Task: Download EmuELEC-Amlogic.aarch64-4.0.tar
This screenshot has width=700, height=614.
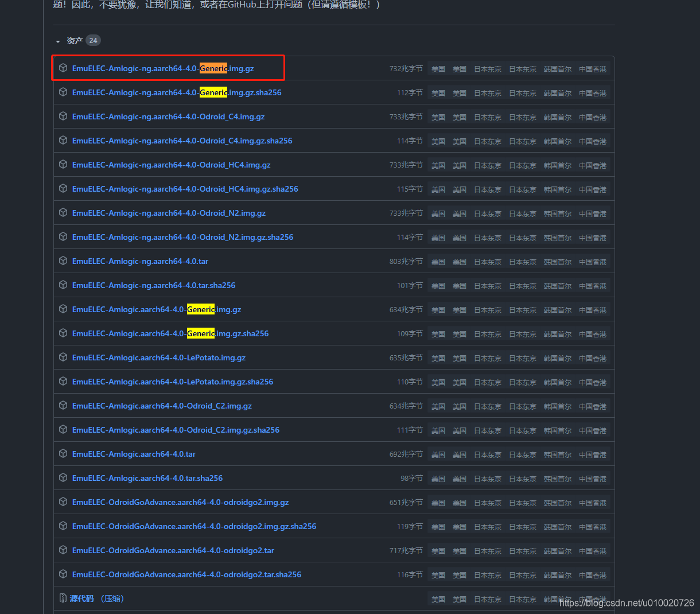Action: (x=134, y=454)
